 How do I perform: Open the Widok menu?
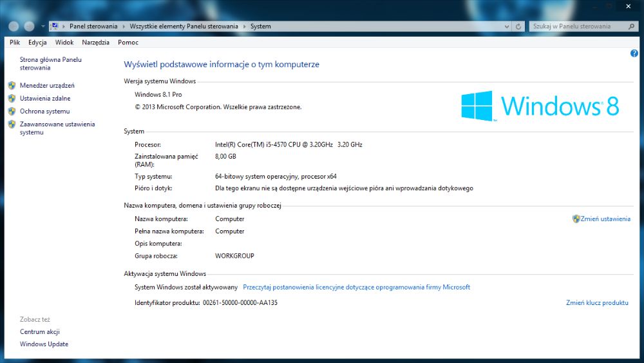[x=64, y=43]
